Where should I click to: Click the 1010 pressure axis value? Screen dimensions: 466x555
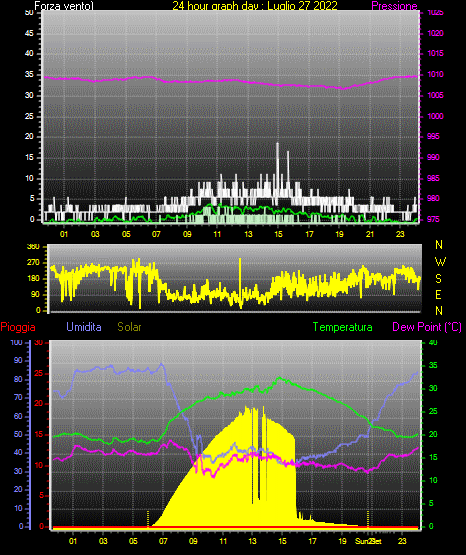coord(435,74)
